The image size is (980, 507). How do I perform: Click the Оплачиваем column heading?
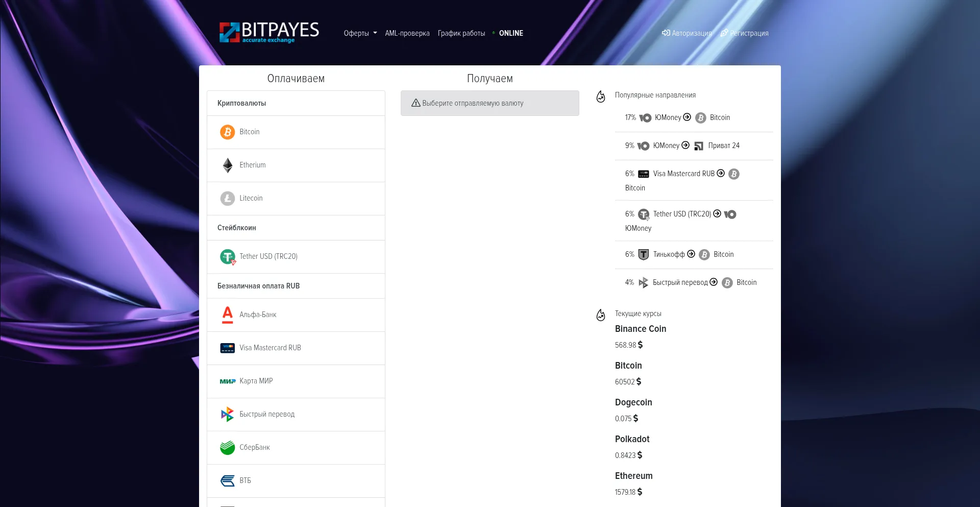296,79
